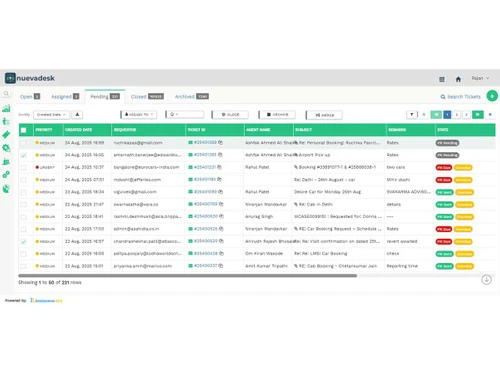The height and width of the screenshot is (375, 500).
Task: Open the Created Date sort dropdown
Action: (x=52, y=114)
